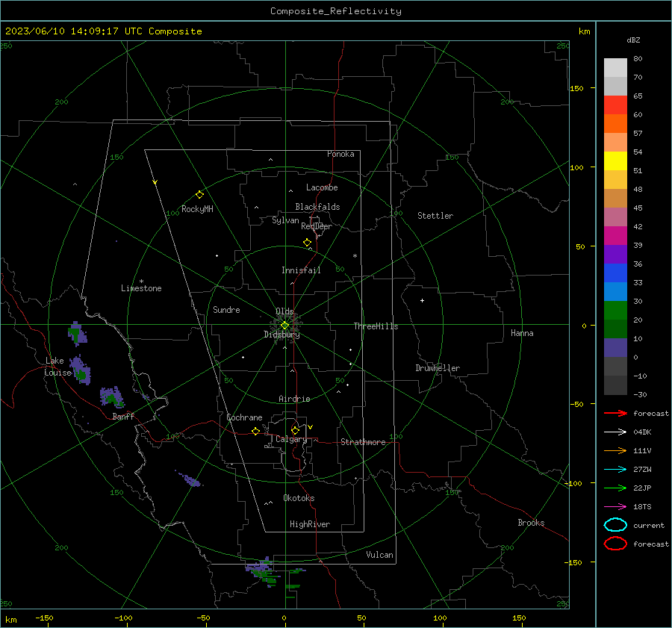Click the magenta 18TS arrow legend icon
The height and width of the screenshot is (628, 672).
click(x=615, y=507)
